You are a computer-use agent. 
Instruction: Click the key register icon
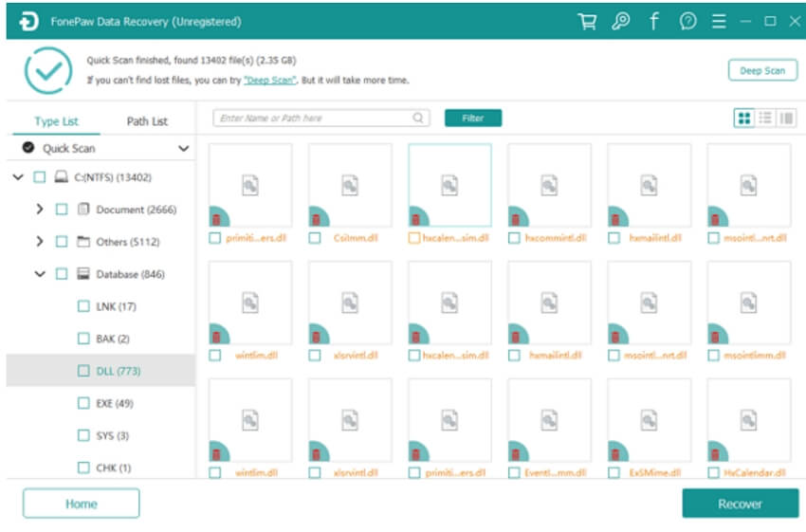coord(620,22)
